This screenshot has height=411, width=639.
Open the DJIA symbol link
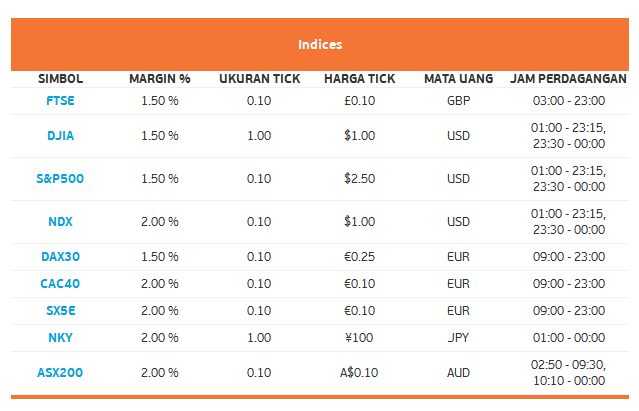coord(60,136)
